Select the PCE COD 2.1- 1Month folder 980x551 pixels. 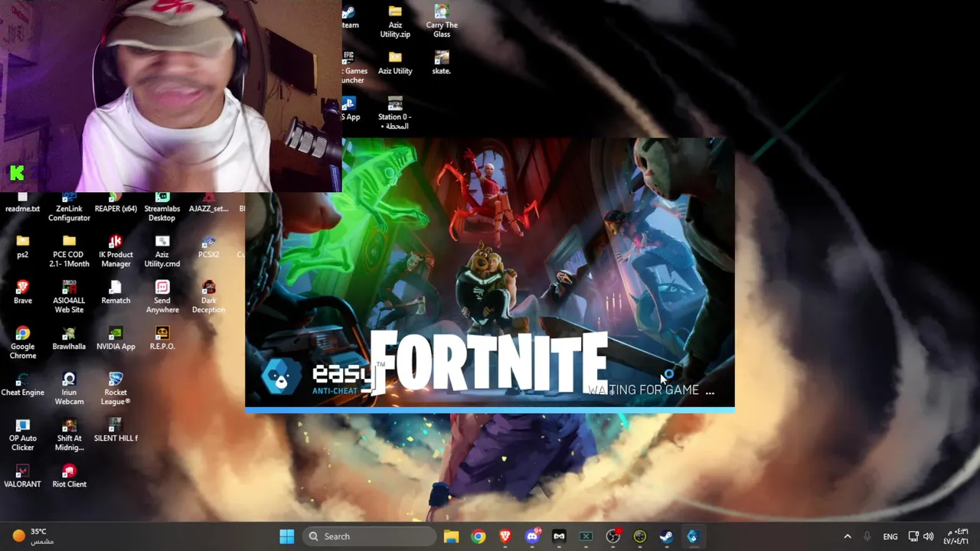point(69,250)
